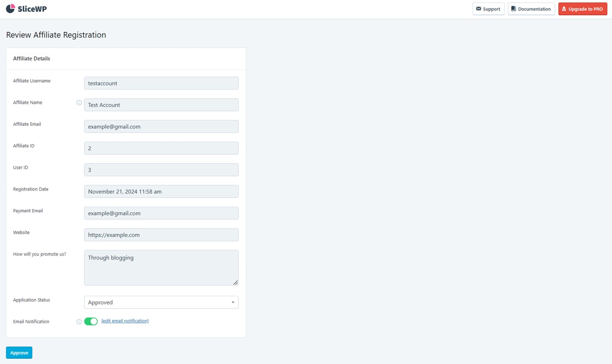Select the Payment Email field
The width and height of the screenshot is (612, 364).
161,213
